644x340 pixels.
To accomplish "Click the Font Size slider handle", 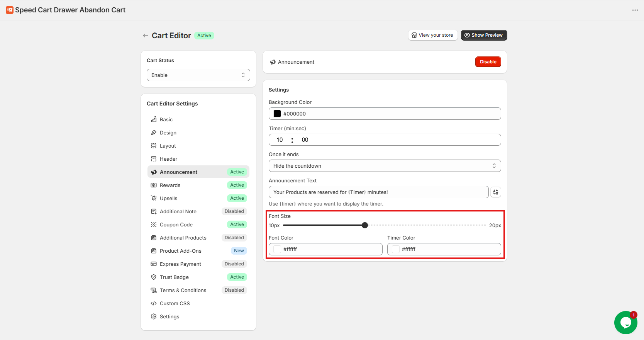I will click(365, 225).
